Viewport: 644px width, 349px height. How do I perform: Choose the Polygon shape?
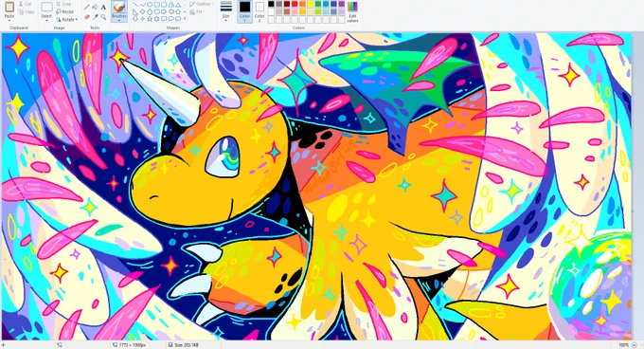point(170,5)
